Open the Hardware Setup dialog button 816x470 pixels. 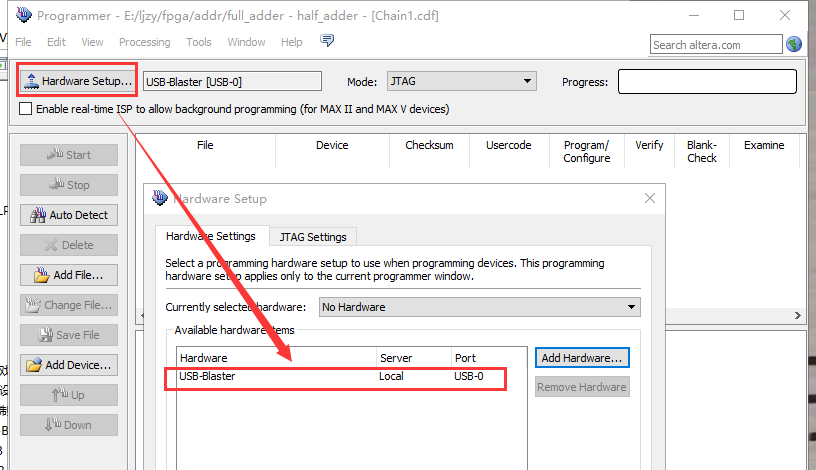coord(77,81)
